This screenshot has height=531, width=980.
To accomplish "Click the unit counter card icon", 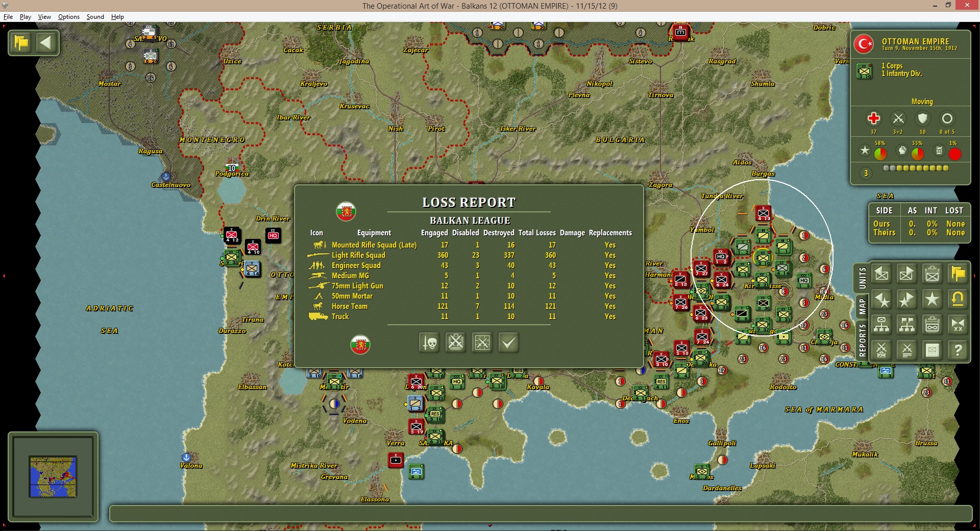I will click(933, 350).
